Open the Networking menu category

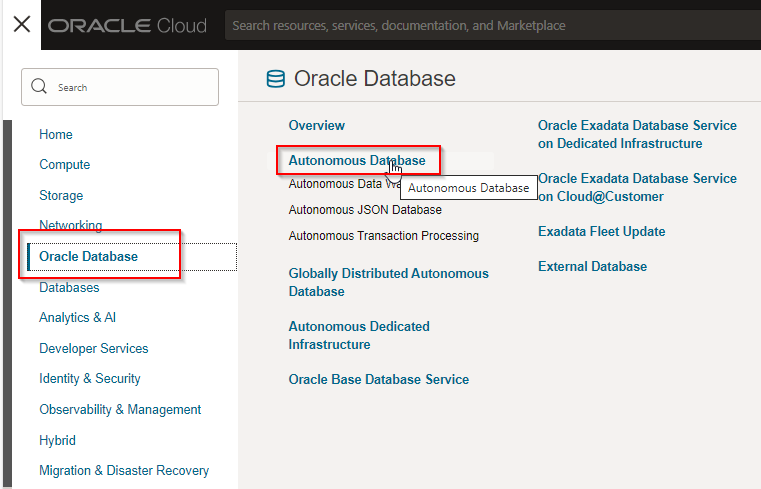point(71,225)
